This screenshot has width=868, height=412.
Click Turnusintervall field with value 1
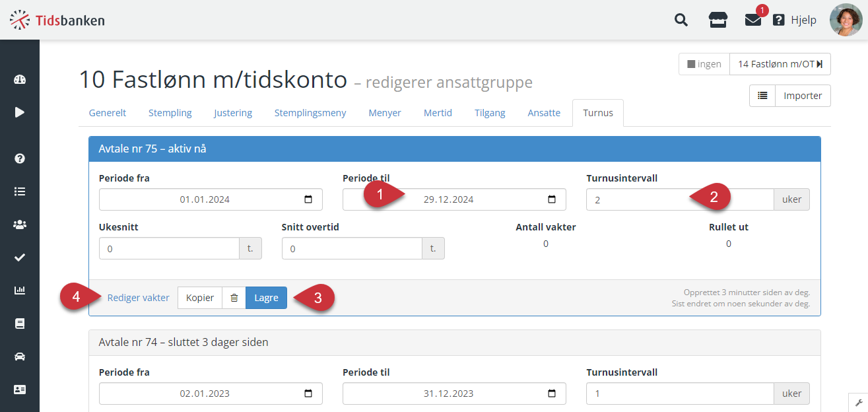680,394
